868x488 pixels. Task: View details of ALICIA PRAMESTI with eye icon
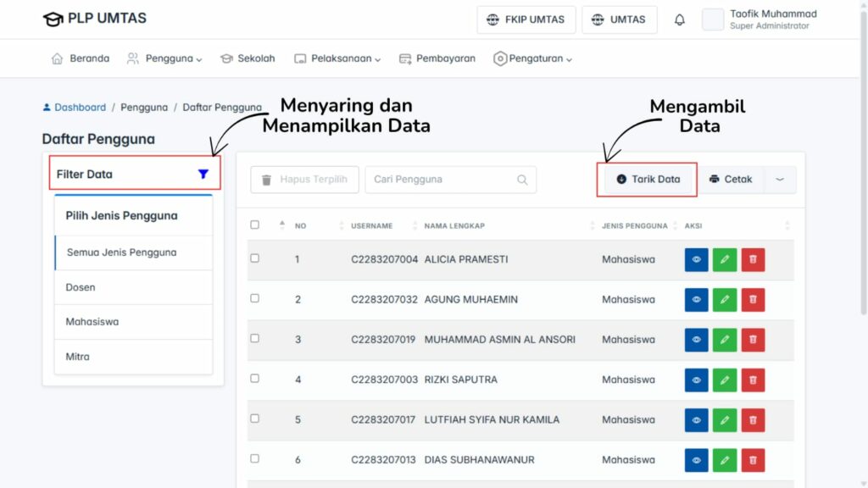tap(696, 259)
